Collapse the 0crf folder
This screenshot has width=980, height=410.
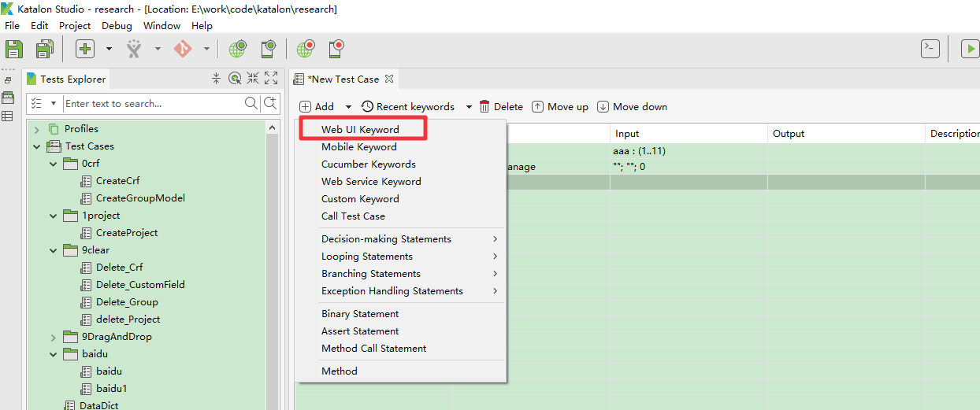[54, 164]
